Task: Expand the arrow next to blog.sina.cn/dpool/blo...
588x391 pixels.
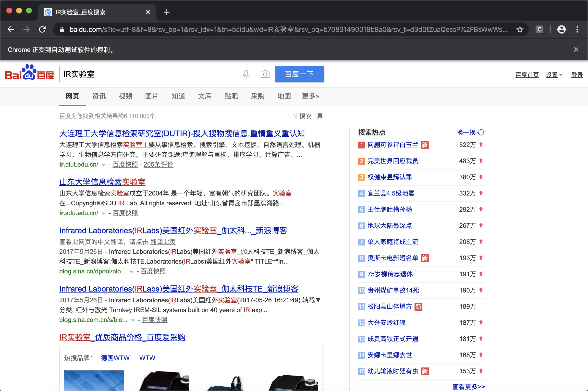Action: pyautogui.click(x=131, y=272)
